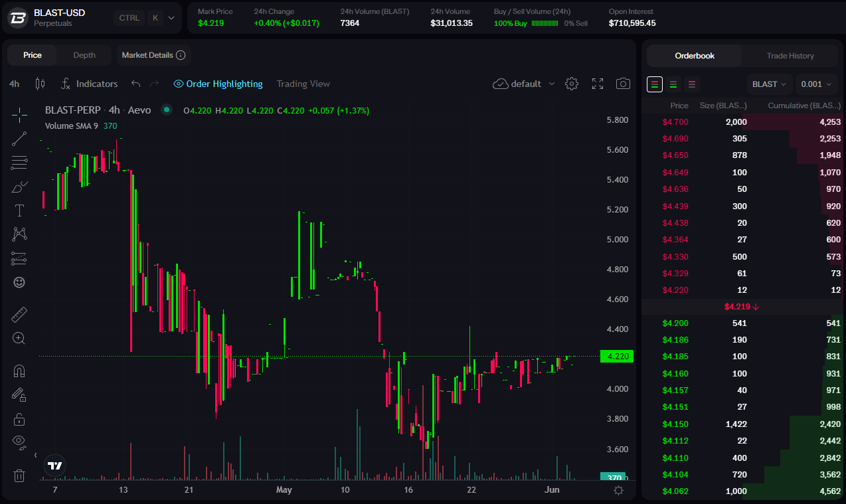The height and width of the screenshot is (504, 846).
Task: Click the Mark Price value $4.219
Action: (211, 23)
